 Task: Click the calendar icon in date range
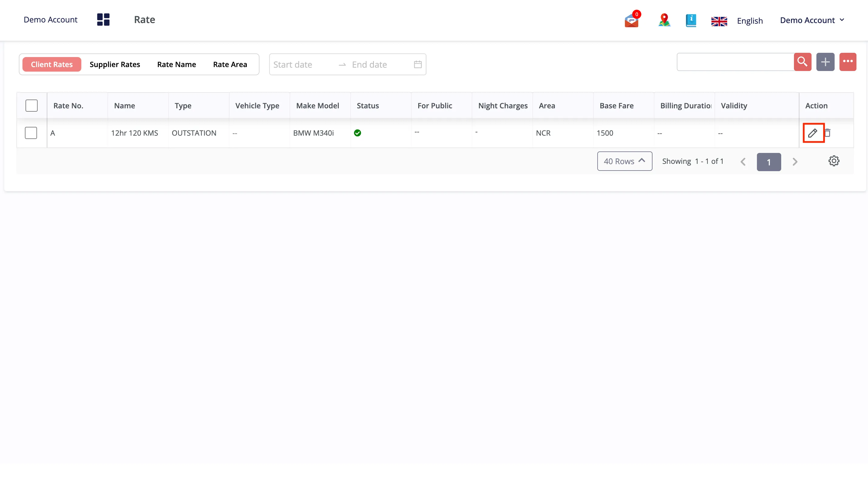click(x=418, y=64)
